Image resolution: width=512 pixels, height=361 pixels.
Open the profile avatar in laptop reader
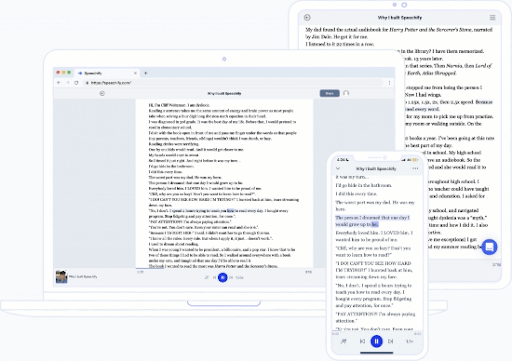(346, 93)
